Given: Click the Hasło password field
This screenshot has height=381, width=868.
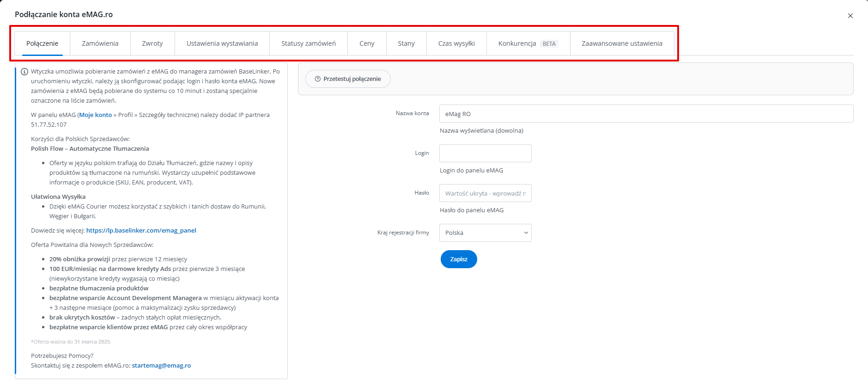Looking at the screenshot, I should click(x=486, y=193).
